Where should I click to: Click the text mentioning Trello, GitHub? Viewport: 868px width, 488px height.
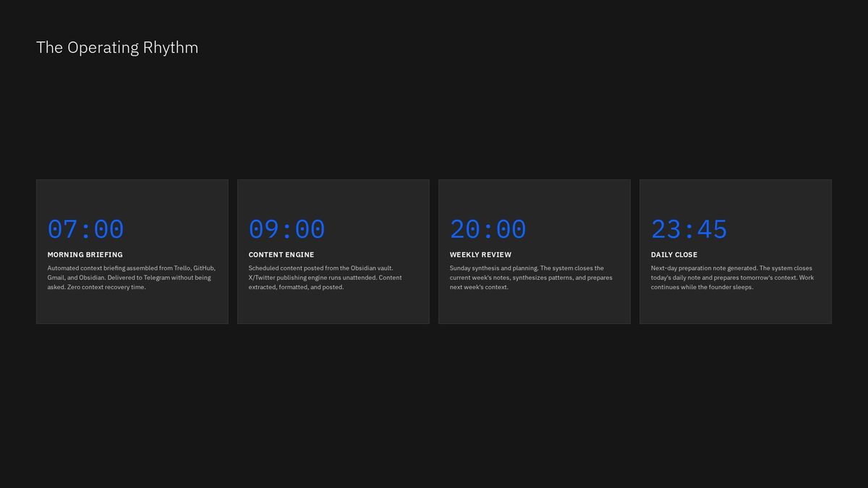pos(132,268)
